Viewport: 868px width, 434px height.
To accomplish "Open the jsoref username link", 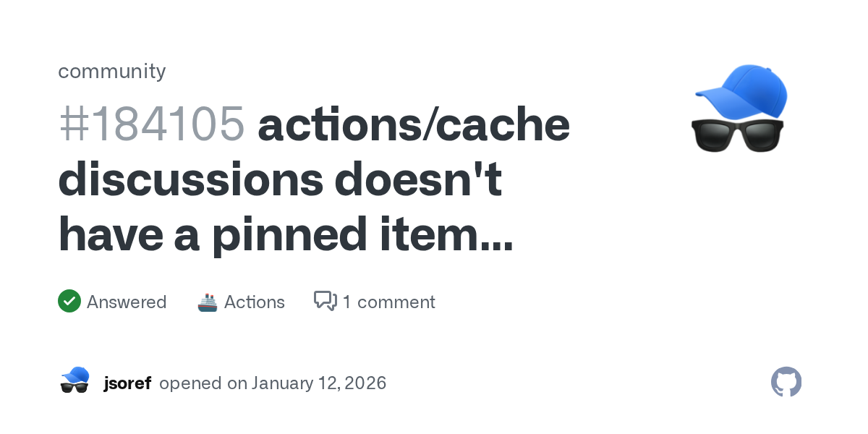I will point(127,383).
